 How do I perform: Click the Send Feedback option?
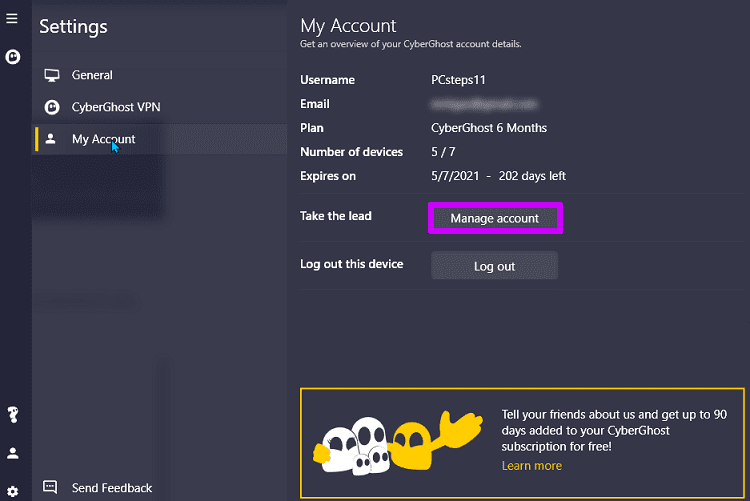coord(112,488)
